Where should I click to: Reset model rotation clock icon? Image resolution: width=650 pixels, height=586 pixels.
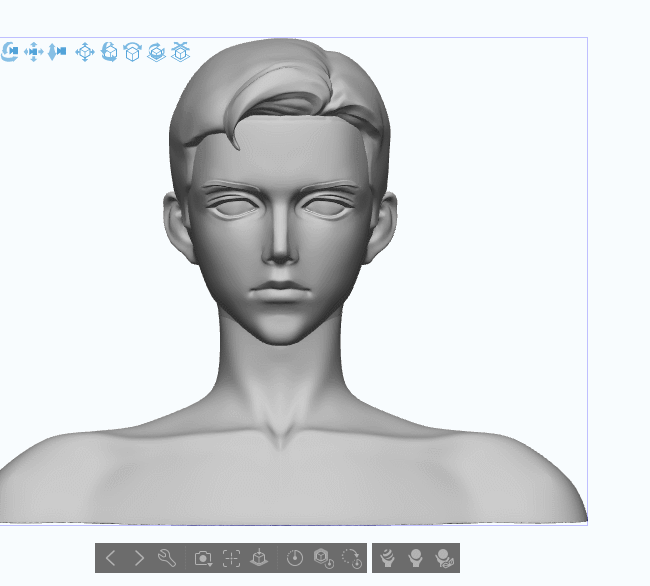[295, 558]
